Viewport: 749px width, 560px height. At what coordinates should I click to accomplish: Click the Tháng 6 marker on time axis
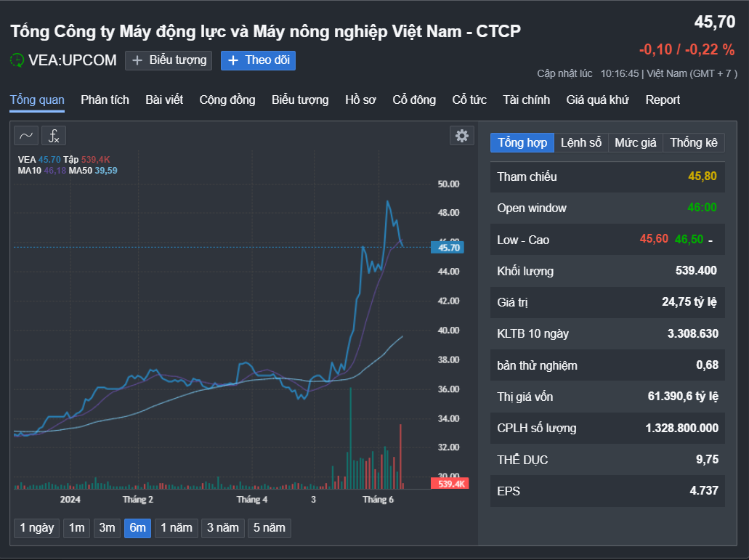[378, 500]
